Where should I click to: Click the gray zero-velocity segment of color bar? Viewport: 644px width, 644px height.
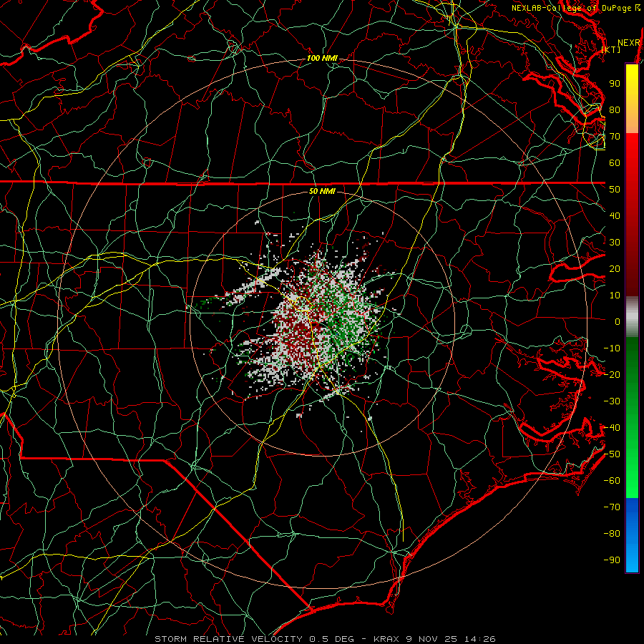click(632, 317)
